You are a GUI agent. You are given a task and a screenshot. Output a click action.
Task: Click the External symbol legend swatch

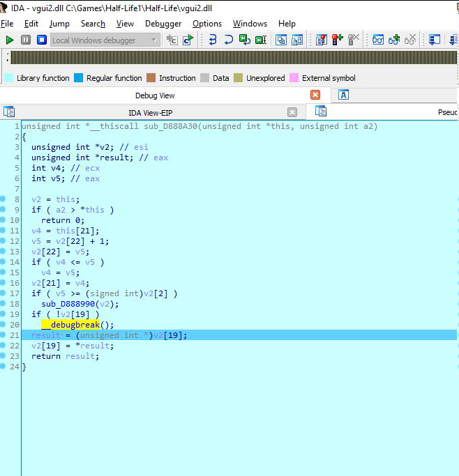(294, 78)
